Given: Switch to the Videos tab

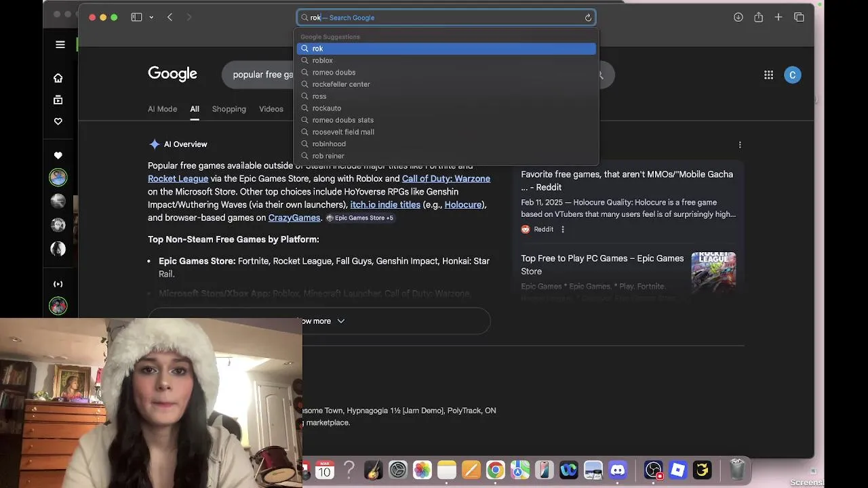Looking at the screenshot, I should pos(271,109).
